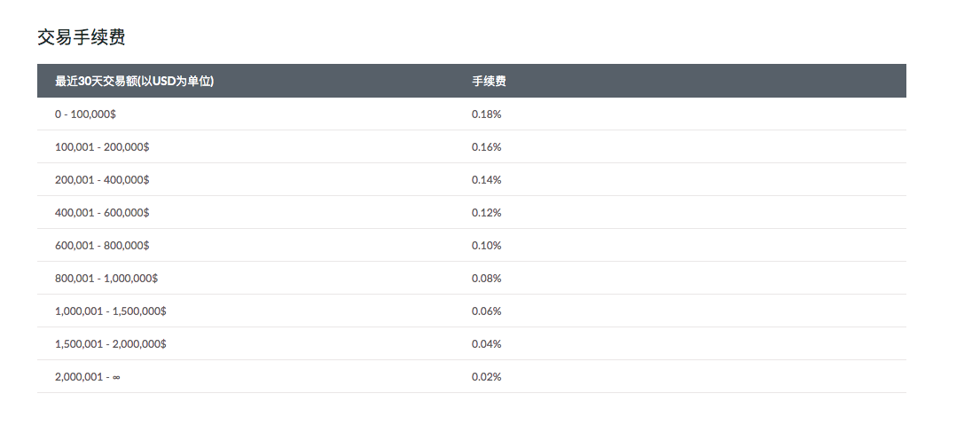Select the 200,001 - 400,000$ volume cell
This screenshot has height=425, width=980.
[x=102, y=180]
